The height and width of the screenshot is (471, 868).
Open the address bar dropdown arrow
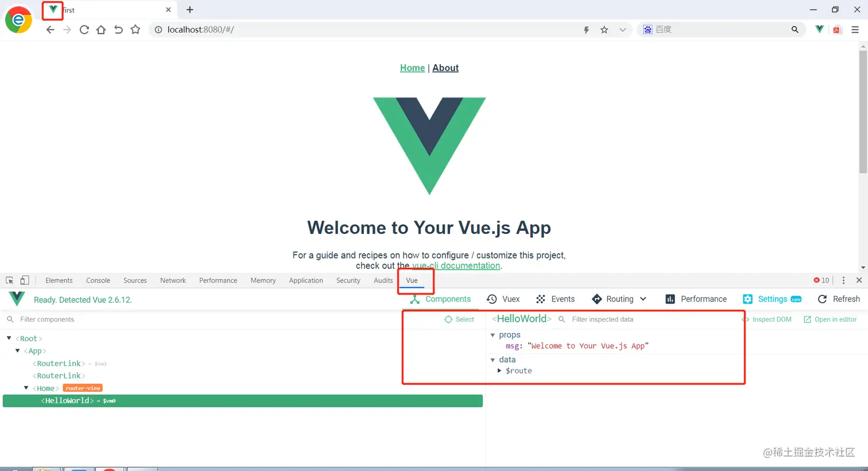622,30
